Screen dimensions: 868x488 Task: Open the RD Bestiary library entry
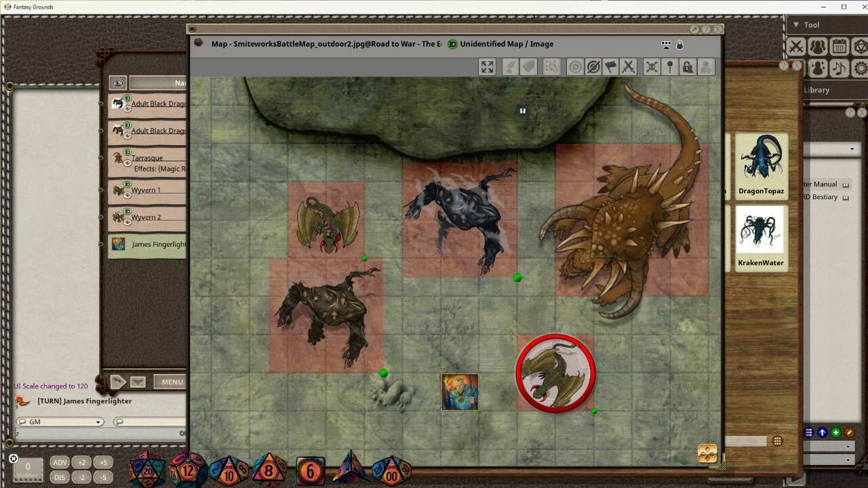click(x=823, y=197)
